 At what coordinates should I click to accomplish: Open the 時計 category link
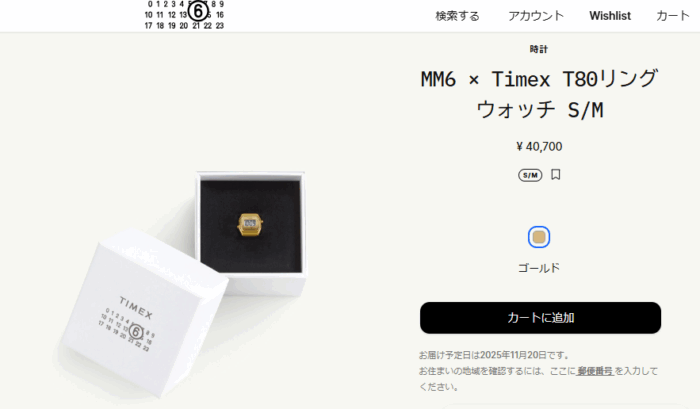538,49
